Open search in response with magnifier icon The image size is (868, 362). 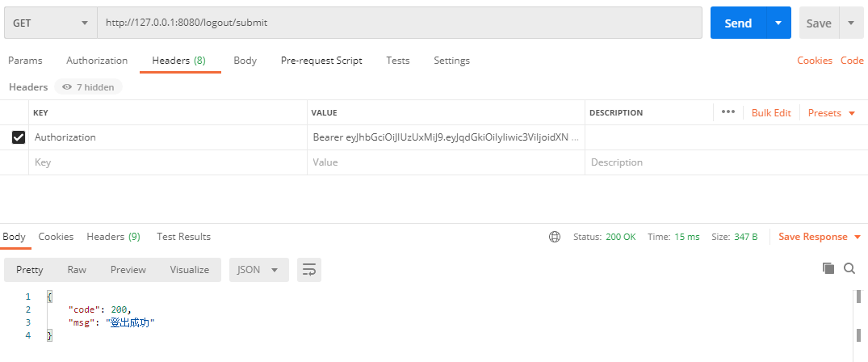click(x=849, y=268)
